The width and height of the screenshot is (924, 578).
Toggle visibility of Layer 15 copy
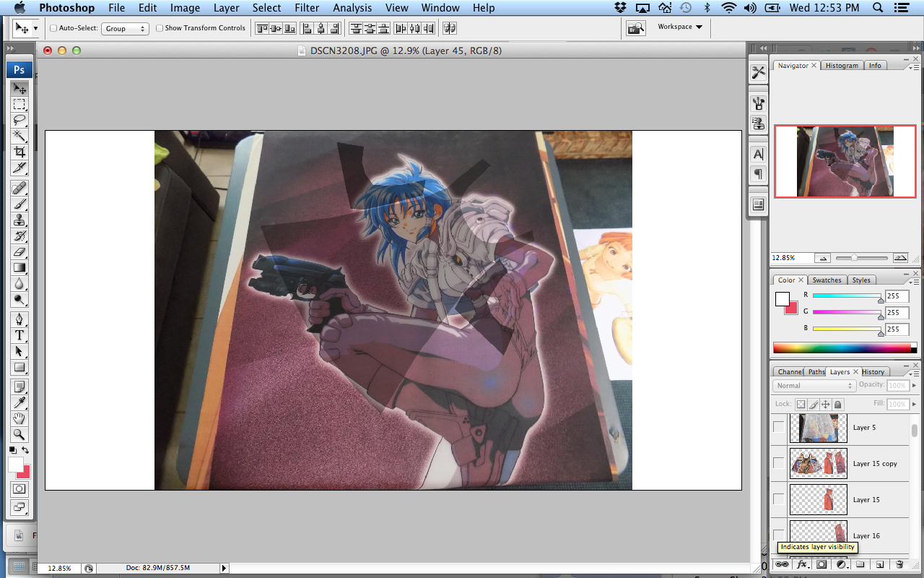[x=778, y=463]
